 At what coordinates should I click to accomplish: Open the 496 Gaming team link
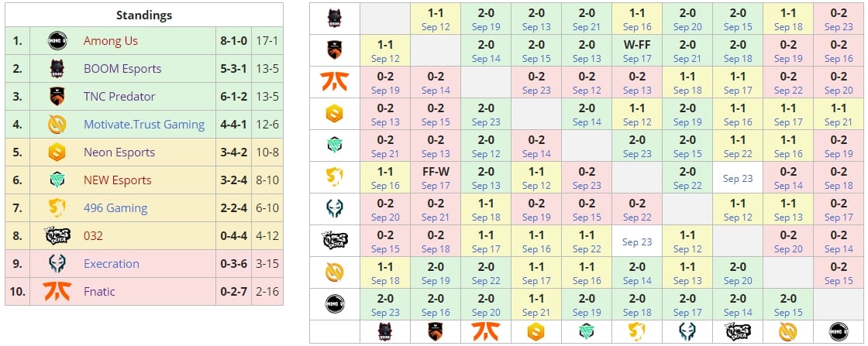click(115, 208)
